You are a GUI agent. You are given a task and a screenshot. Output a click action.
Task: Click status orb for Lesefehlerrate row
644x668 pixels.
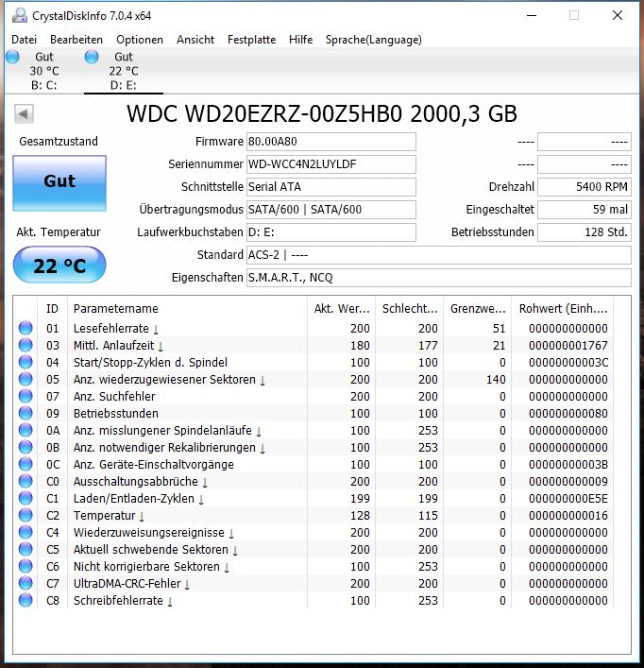[x=25, y=328]
